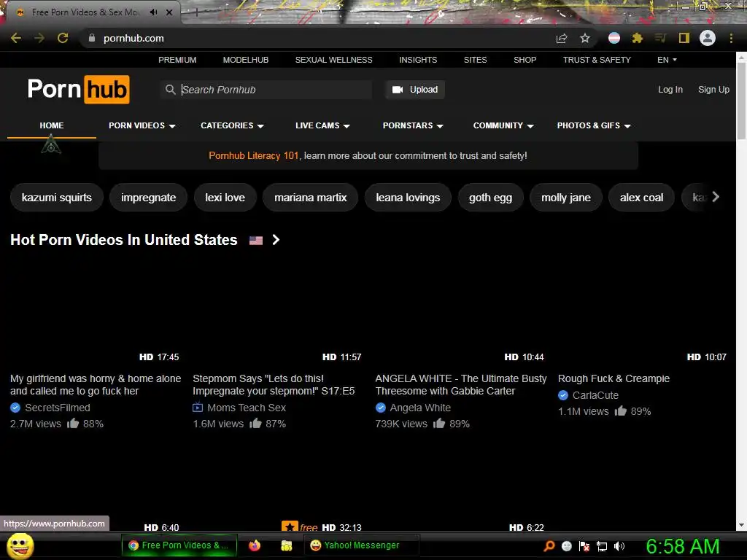
Task: Open the volume speaker icon in system tray
Action: (619, 546)
